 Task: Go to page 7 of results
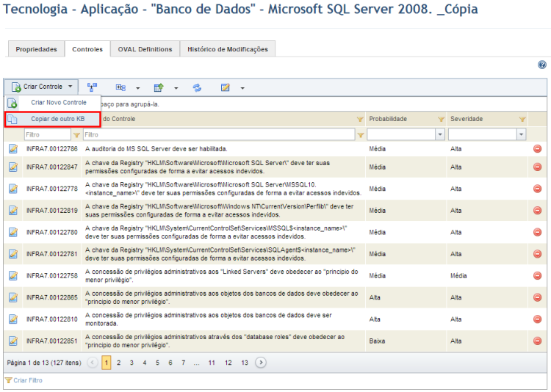click(x=184, y=363)
